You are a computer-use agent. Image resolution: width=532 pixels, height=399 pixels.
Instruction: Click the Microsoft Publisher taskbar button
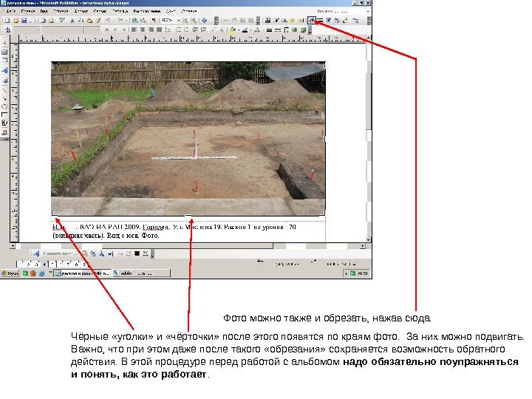coord(83,273)
